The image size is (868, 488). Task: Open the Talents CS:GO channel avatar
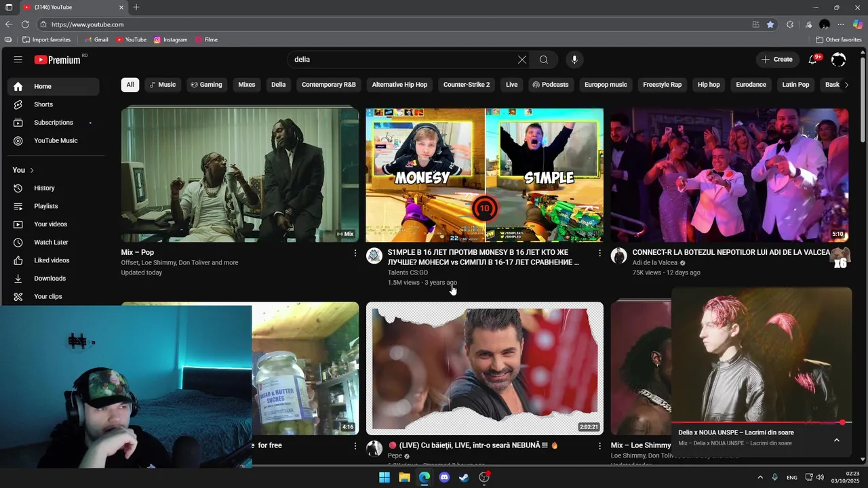click(x=374, y=256)
